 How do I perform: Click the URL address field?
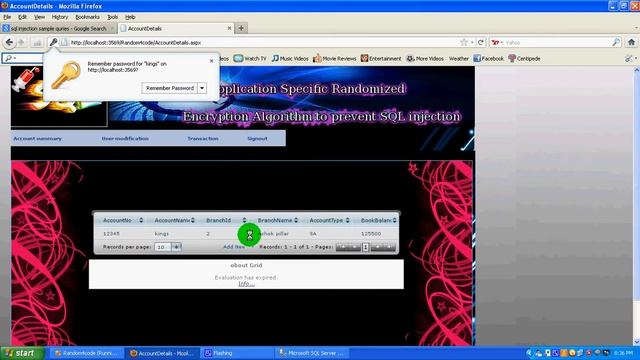261,42
